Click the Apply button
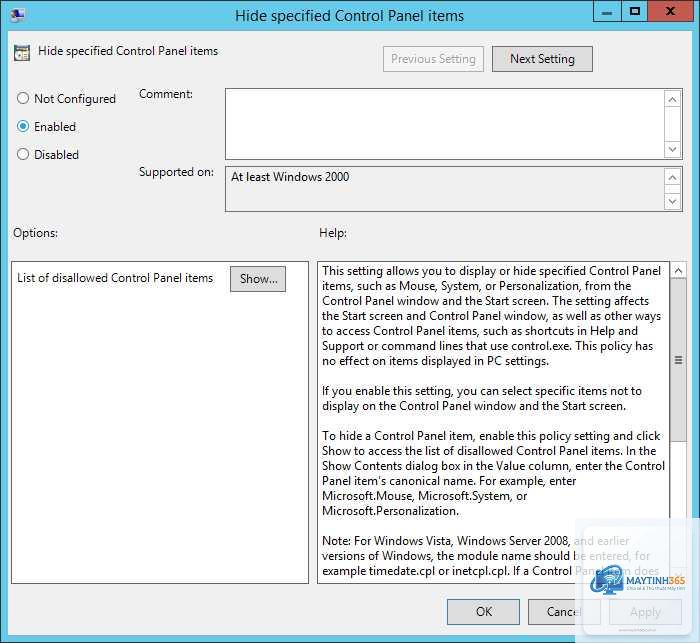This screenshot has height=643, width=700. pyautogui.click(x=645, y=612)
